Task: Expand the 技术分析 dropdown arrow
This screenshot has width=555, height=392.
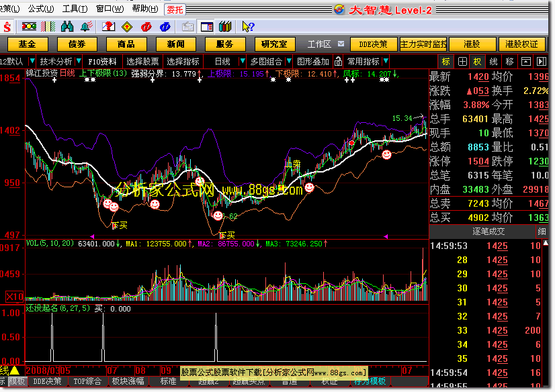Action: pyautogui.click(x=79, y=61)
